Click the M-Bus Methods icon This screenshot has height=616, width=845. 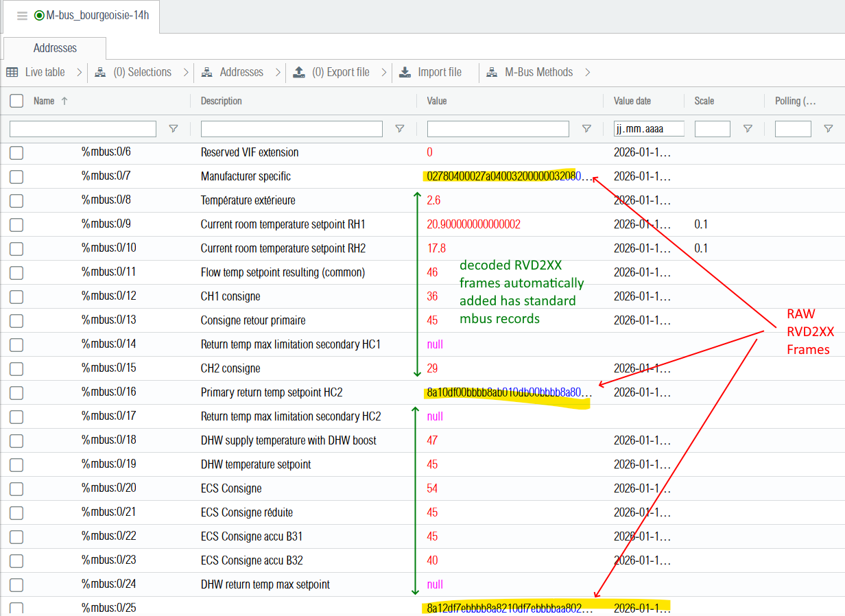[492, 72]
